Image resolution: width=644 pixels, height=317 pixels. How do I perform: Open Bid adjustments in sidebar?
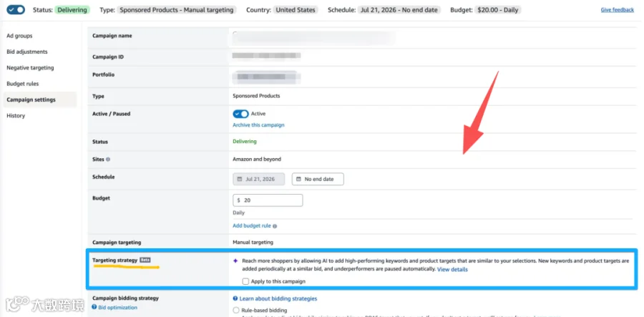pos(27,52)
